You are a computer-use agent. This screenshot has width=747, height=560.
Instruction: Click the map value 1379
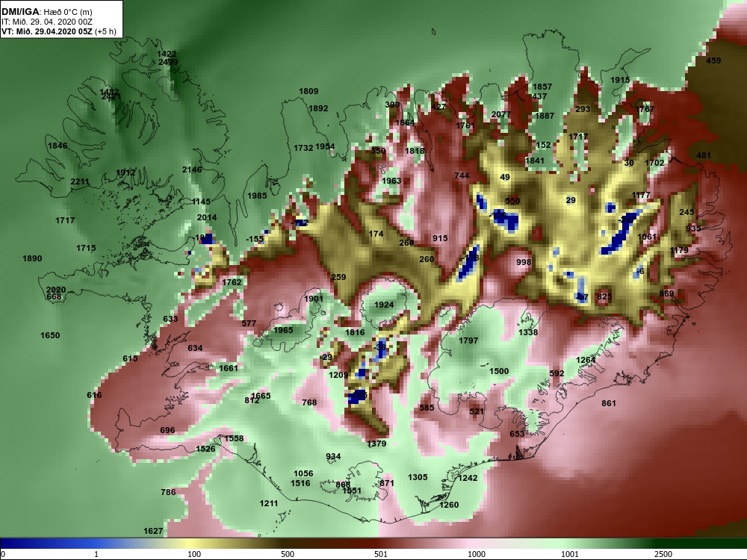(x=376, y=444)
